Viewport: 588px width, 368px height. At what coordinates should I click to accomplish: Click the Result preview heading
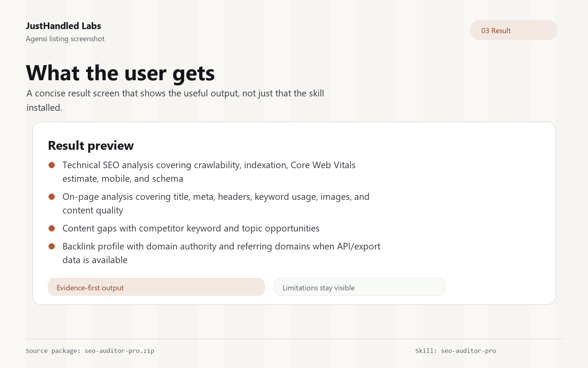coord(91,145)
